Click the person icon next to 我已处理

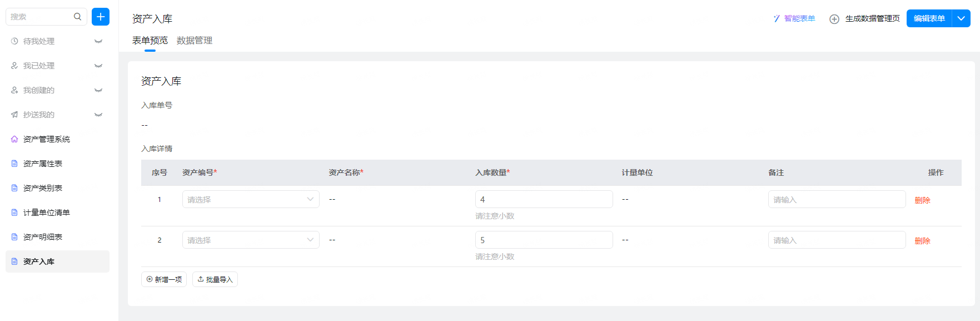coord(14,66)
